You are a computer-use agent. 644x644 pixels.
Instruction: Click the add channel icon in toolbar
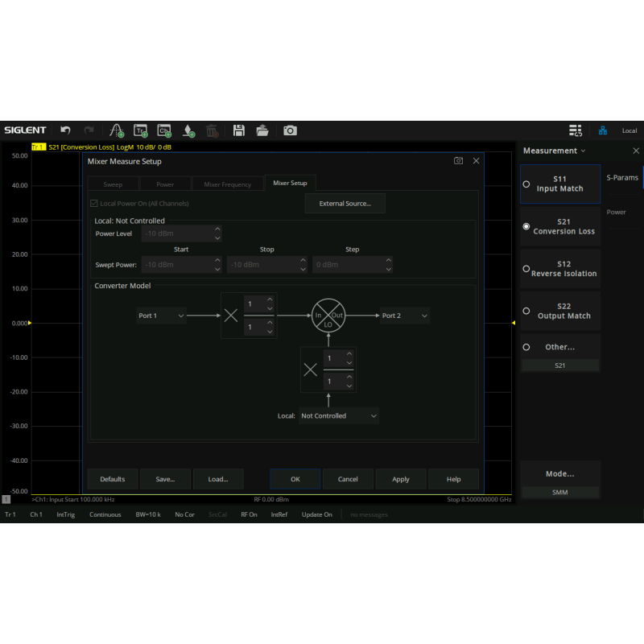click(164, 130)
